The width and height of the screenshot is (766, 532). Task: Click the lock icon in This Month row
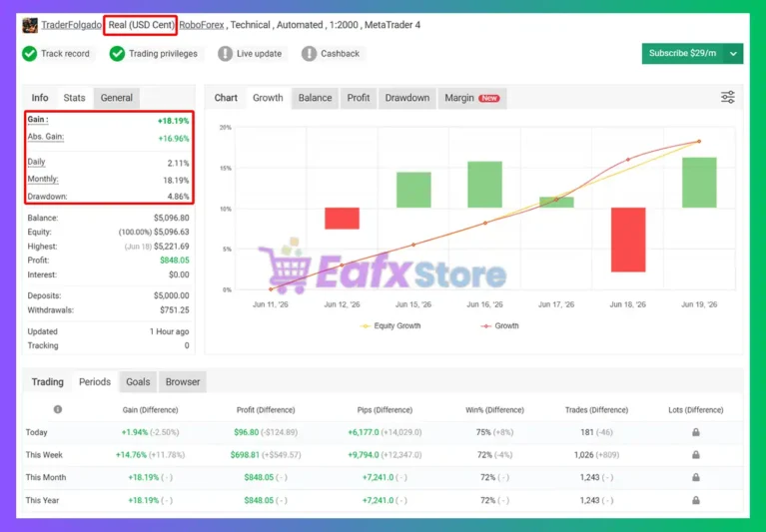click(x=696, y=477)
